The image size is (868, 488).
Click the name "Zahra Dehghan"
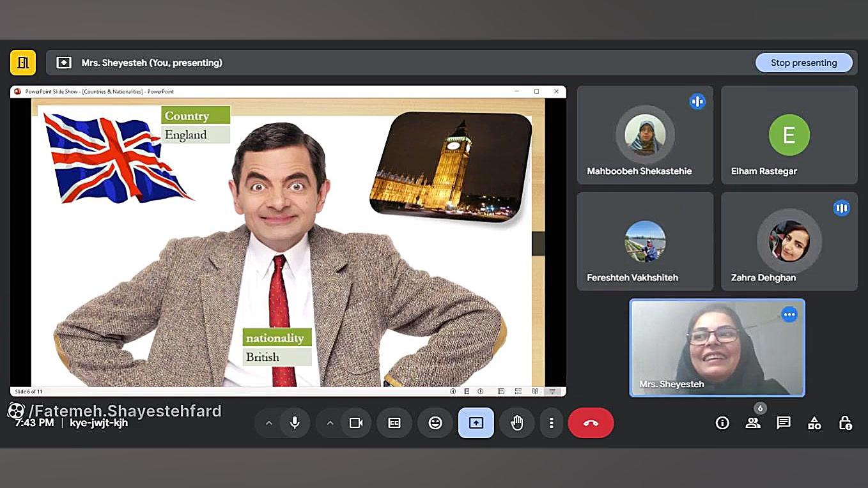pos(763,278)
